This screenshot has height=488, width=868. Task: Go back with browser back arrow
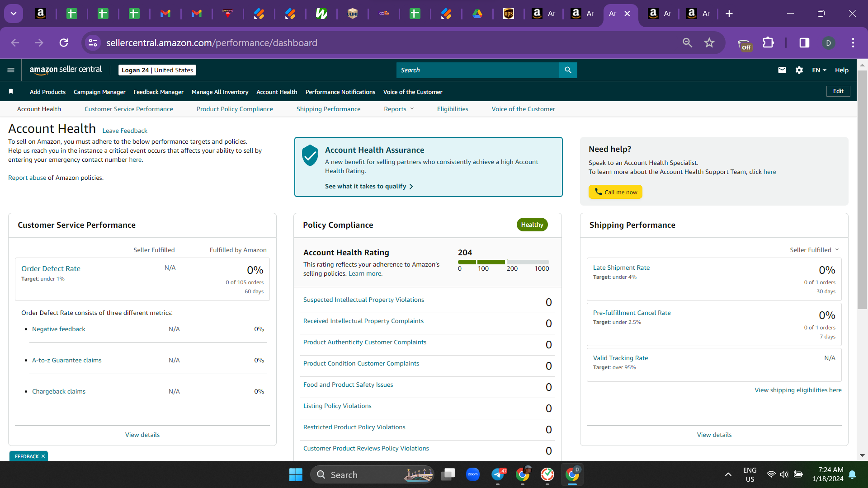15,42
